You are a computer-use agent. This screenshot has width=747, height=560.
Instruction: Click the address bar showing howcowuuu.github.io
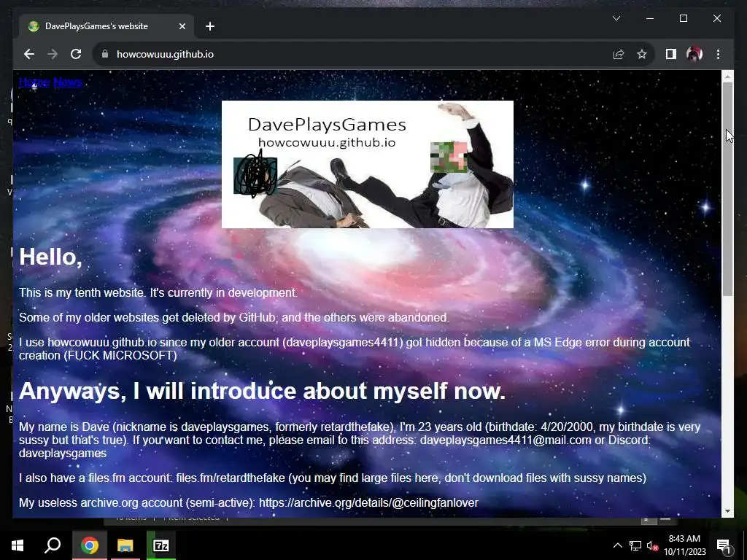click(x=352, y=54)
